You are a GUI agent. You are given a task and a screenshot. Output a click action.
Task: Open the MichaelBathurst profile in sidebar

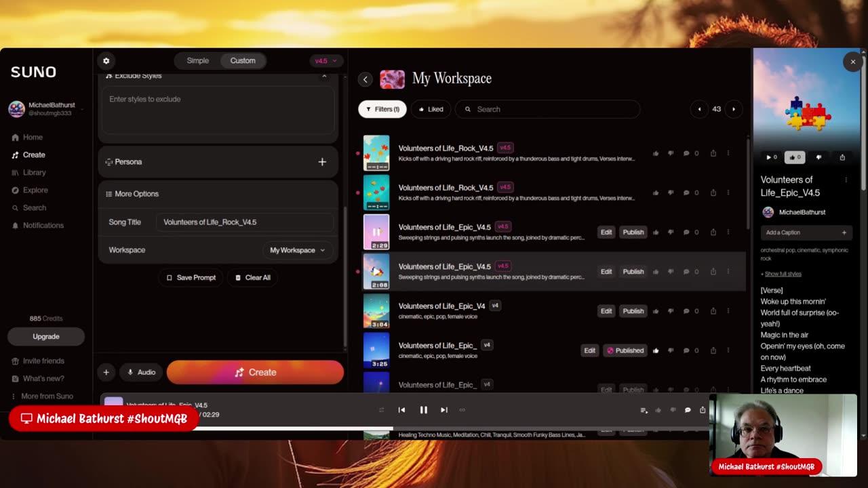[45, 109]
